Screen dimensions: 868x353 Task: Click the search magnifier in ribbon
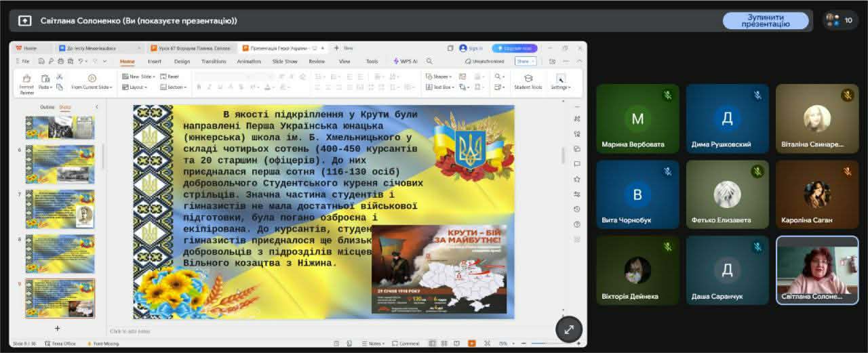click(x=429, y=61)
